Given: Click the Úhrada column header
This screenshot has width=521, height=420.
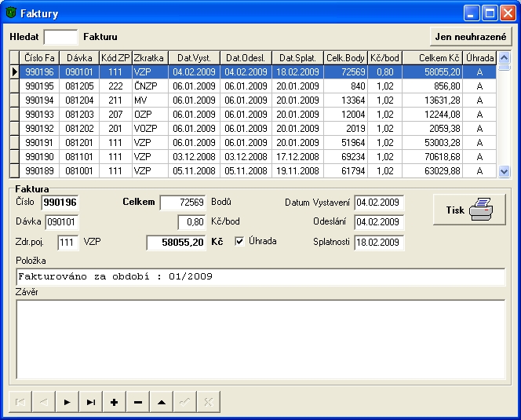Looking at the screenshot, I should (479, 58).
